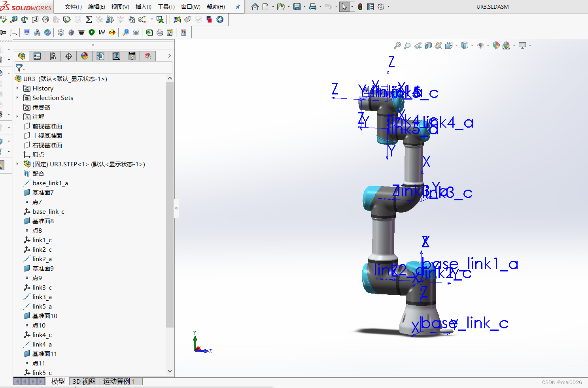
Task: Toggle the pin on the top toolbar
Action: point(238,7)
